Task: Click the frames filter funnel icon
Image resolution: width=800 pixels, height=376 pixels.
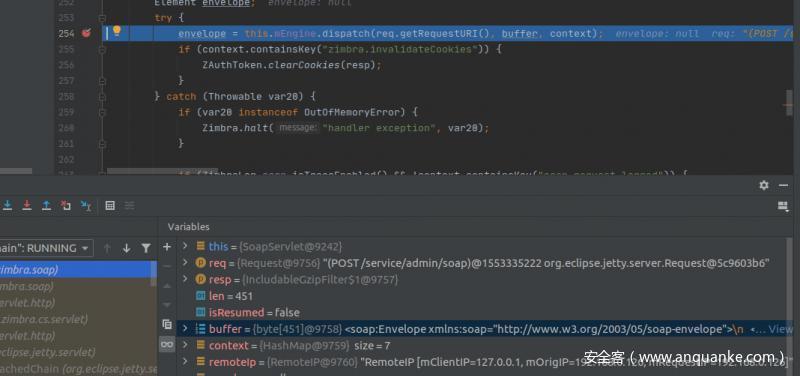Action: click(146, 248)
